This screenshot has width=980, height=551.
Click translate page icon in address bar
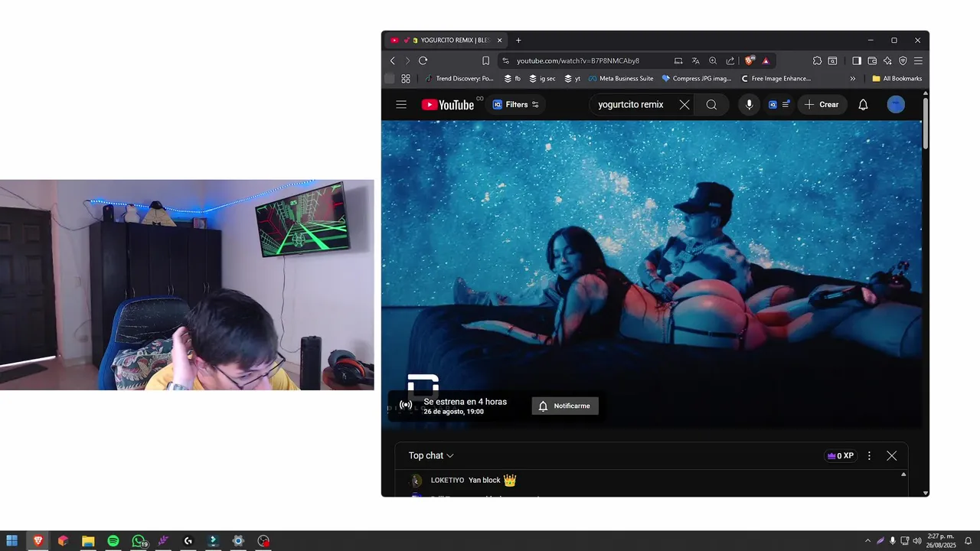coord(695,60)
